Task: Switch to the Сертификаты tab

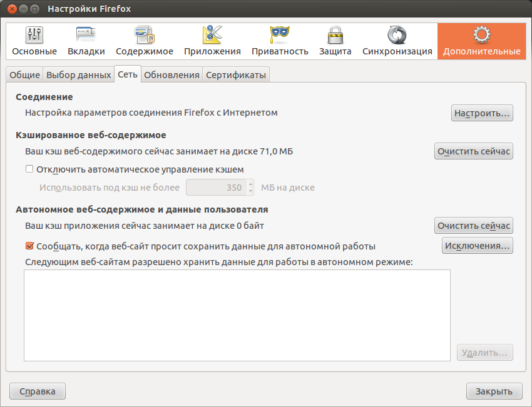Action: (x=236, y=75)
